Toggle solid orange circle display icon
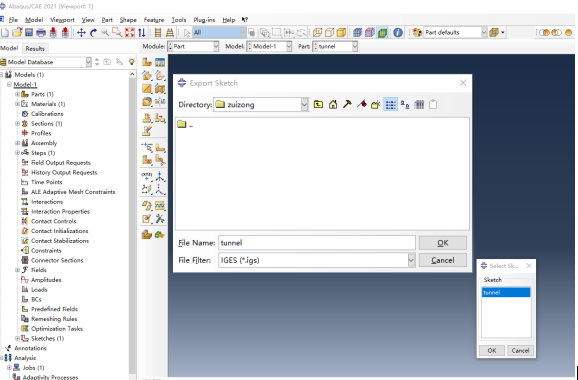Screen dimensions: 578x380 568,32
